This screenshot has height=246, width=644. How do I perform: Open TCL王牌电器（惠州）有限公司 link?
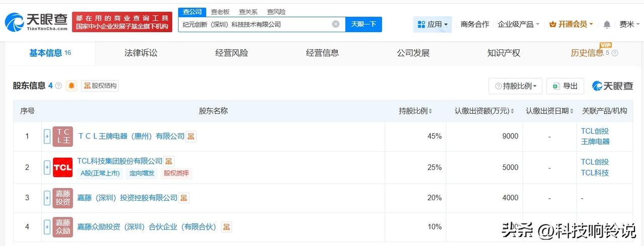click(x=131, y=136)
